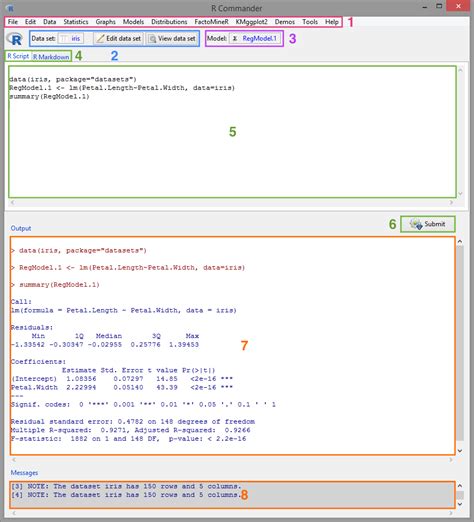The width and height of the screenshot is (474, 522).
Task: Click the summary(RegModel.1) line in script editor
Action: tap(49, 97)
